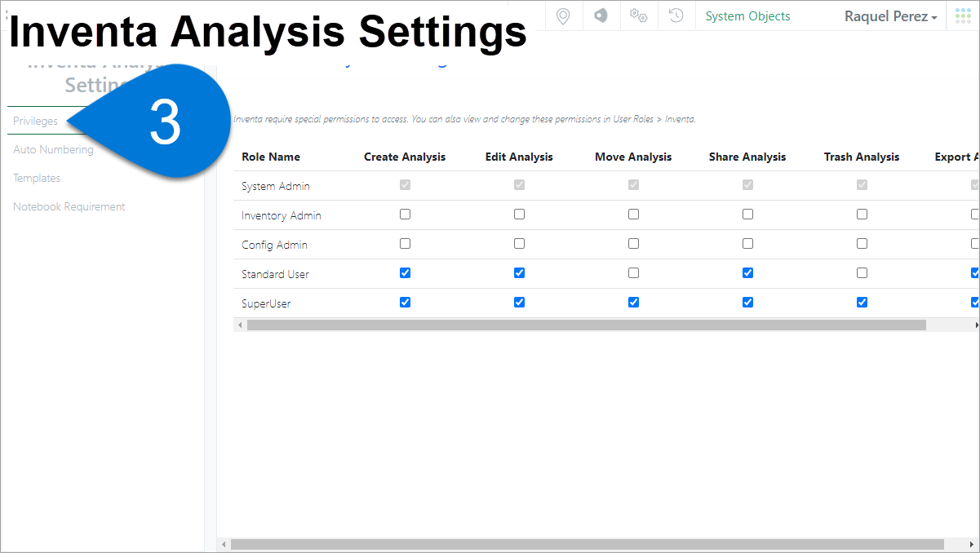
Task: Click the Move Analysis column header
Action: click(633, 157)
